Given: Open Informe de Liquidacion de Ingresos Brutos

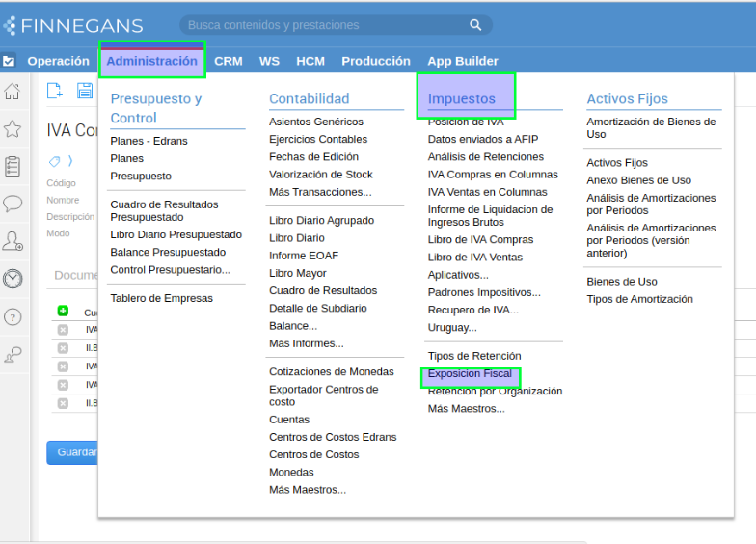Looking at the screenshot, I should pyautogui.click(x=490, y=216).
